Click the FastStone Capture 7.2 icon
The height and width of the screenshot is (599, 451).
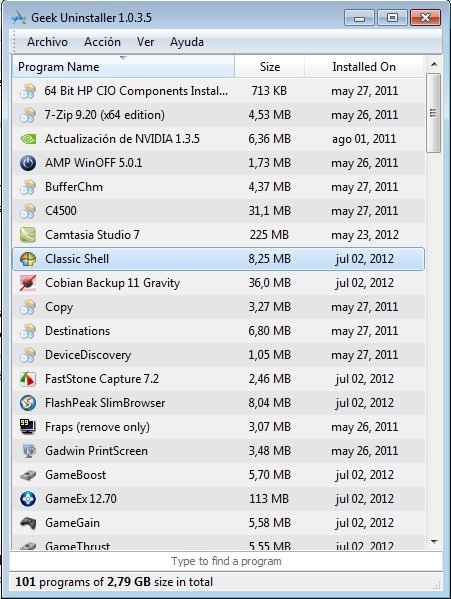tap(28, 379)
